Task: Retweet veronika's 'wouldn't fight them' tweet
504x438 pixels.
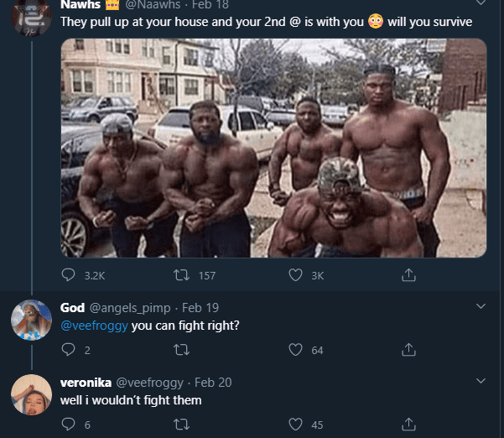Action: [x=182, y=425]
